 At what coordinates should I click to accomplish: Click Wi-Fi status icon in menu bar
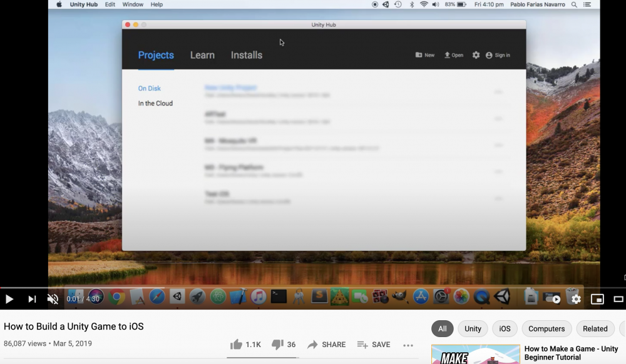(424, 4)
